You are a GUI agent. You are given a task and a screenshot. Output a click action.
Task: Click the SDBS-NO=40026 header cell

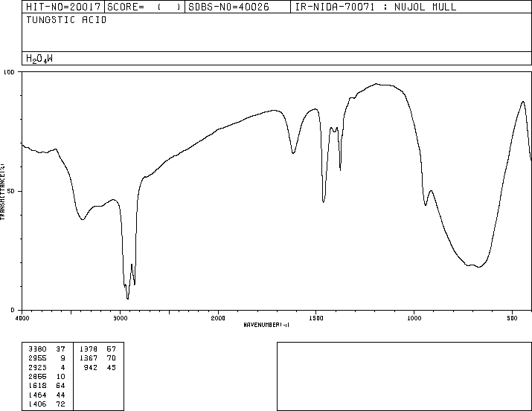[x=237, y=7]
